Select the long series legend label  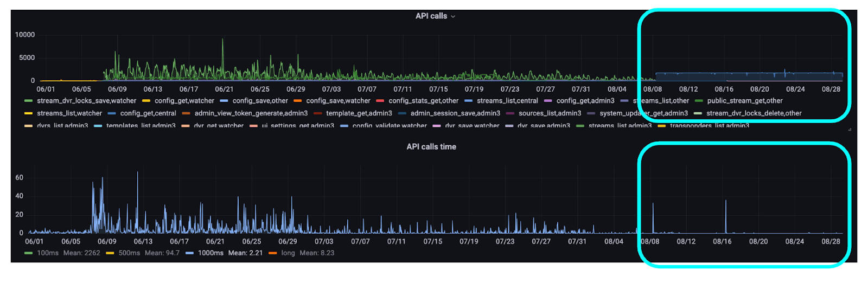point(288,253)
